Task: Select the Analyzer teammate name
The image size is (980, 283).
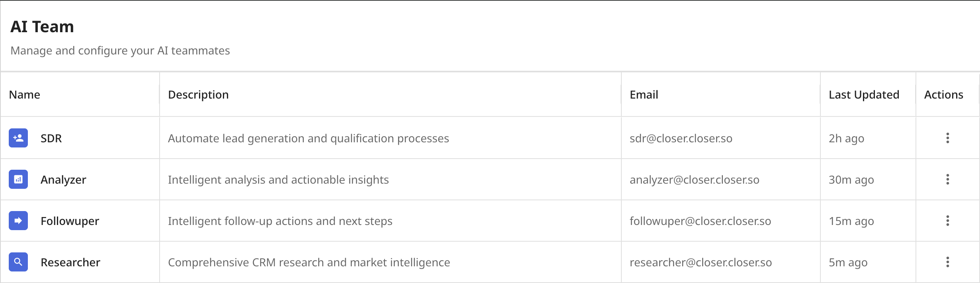Action: (63, 180)
